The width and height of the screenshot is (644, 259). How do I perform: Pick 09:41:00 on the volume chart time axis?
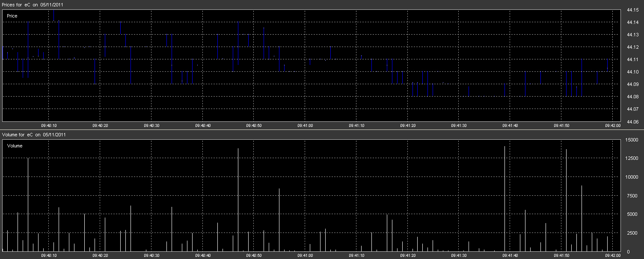coord(306,256)
